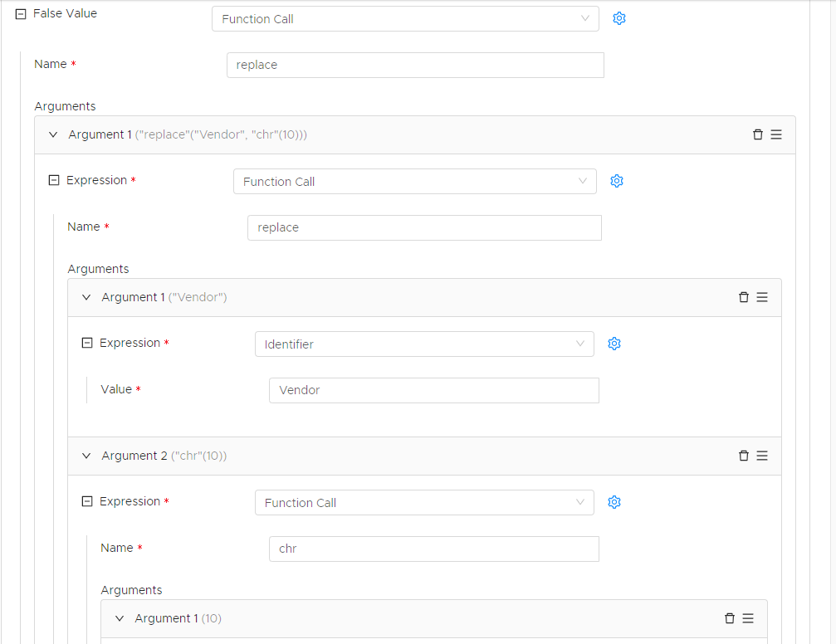Collapse the False Value section
The width and height of the screenshot is (836, 644).
tap(22, 14)
